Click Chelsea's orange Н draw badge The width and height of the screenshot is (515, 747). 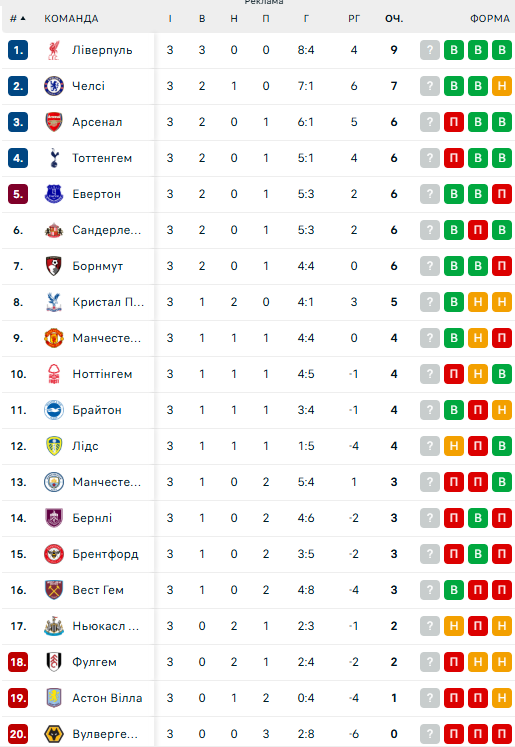pyautogui.click(x=502, y=86)
